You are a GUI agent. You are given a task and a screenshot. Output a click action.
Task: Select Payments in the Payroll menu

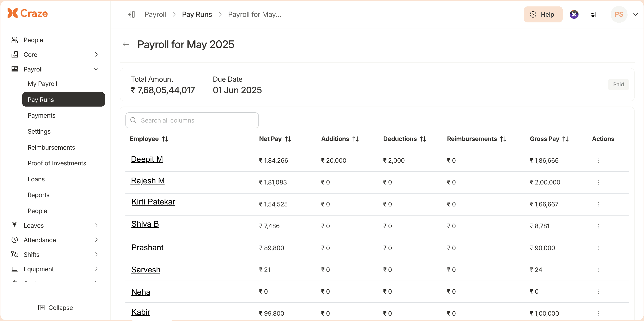42,115
